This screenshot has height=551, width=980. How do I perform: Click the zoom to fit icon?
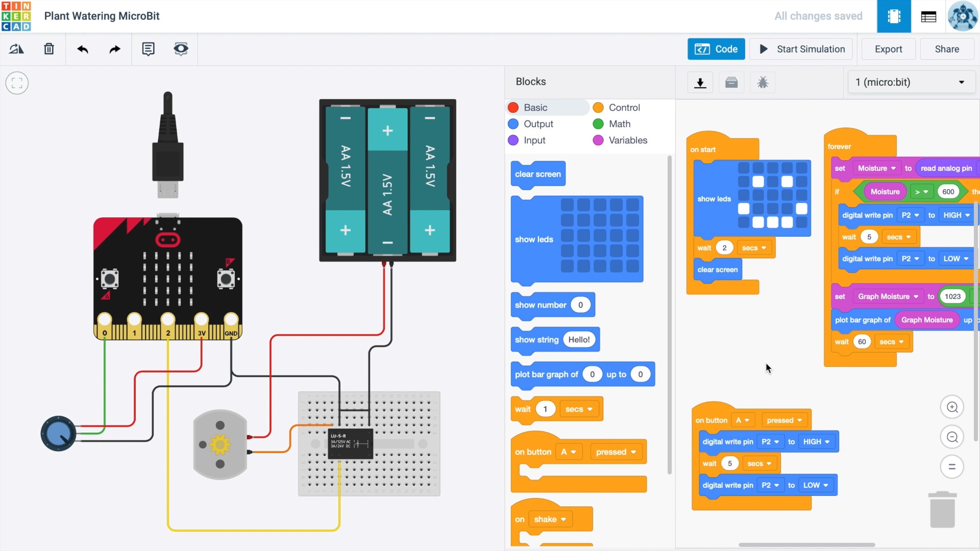[17, 83]
